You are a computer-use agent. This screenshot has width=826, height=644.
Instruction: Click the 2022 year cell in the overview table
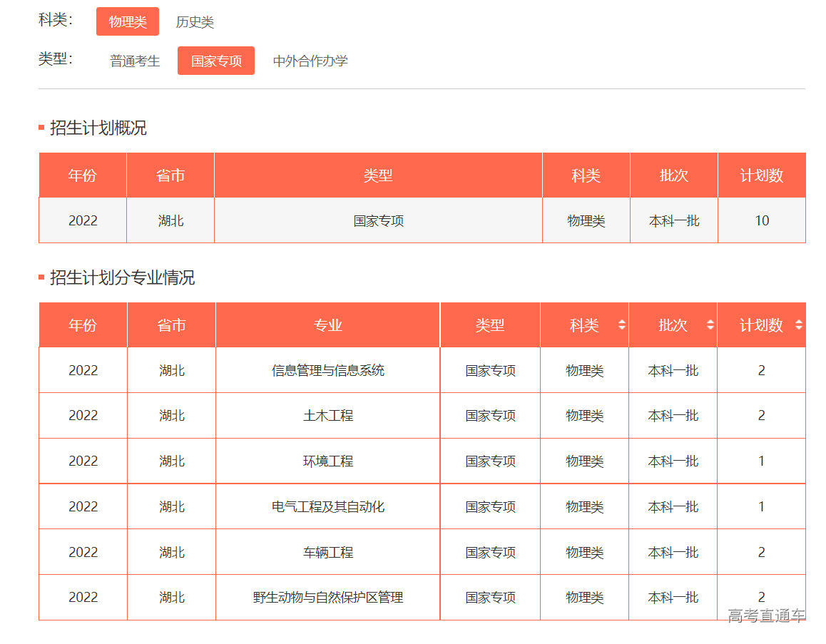82,220
